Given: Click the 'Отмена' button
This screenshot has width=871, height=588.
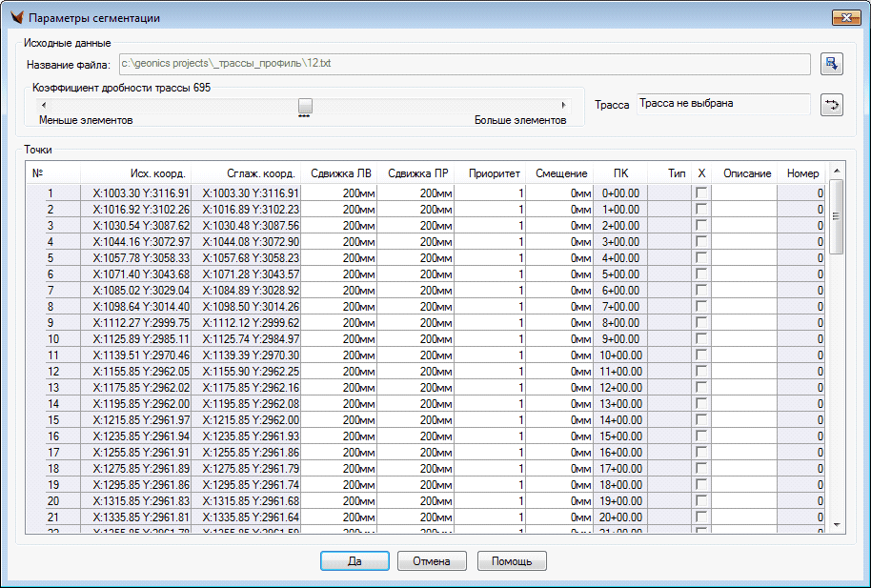Looking at the screenshot, I should (431, 561).
